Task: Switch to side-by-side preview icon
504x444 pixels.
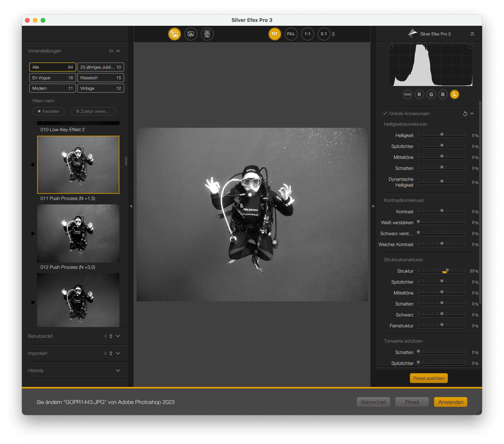Action: [207, 34]
